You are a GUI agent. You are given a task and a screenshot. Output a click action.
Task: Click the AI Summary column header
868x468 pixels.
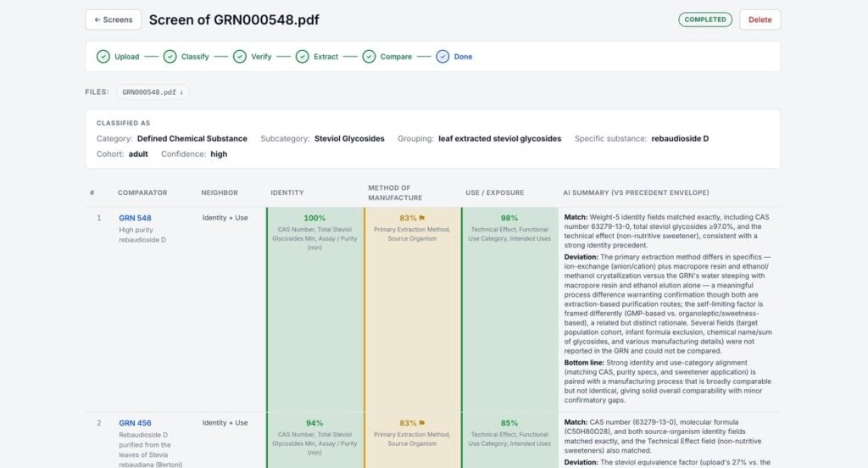click(x=636, y=192)
